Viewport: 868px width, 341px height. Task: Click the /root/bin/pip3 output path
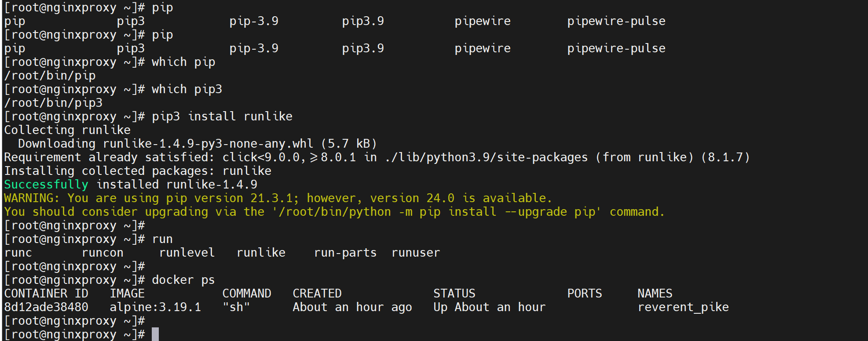(x=53, y=103)
